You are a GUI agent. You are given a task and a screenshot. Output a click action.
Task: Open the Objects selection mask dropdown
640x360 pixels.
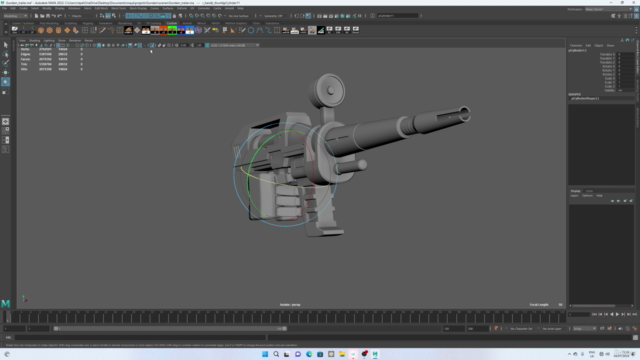pos(82,16)
